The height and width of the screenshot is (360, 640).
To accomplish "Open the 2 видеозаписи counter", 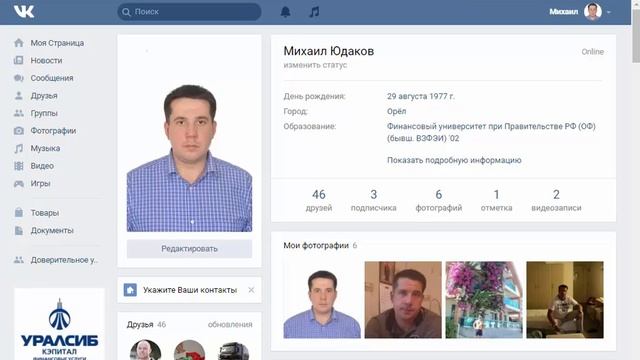I will click(556, 200).
